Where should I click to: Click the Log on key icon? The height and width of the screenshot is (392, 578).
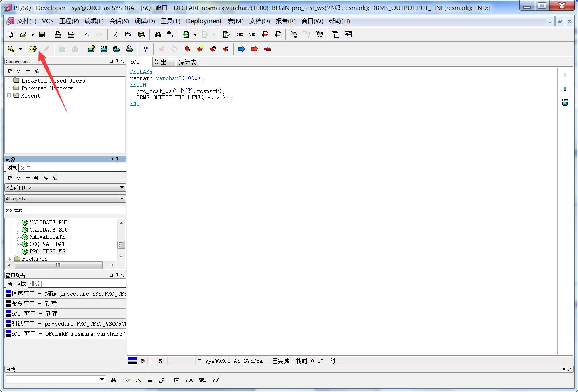click(11, 49)
